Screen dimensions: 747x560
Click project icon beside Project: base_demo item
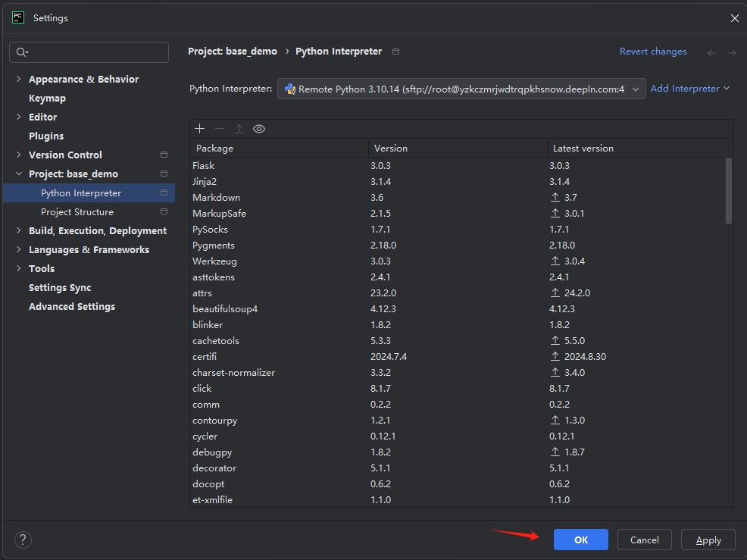coord(164,174)
